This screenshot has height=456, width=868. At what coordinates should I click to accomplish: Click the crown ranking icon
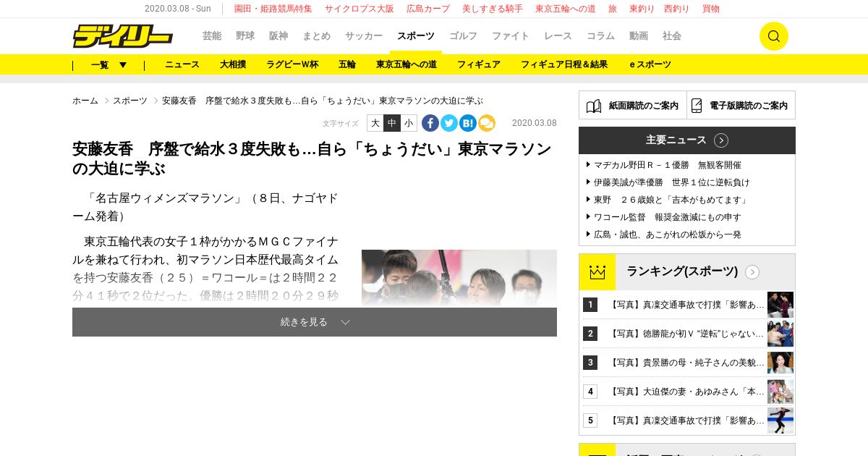pos(597,272)
